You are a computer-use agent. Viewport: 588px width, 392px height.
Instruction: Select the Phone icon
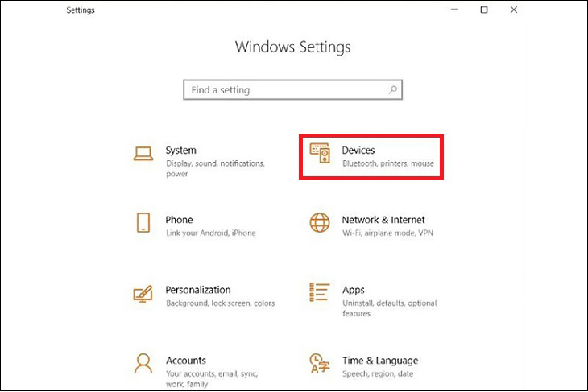pos(143,223)
